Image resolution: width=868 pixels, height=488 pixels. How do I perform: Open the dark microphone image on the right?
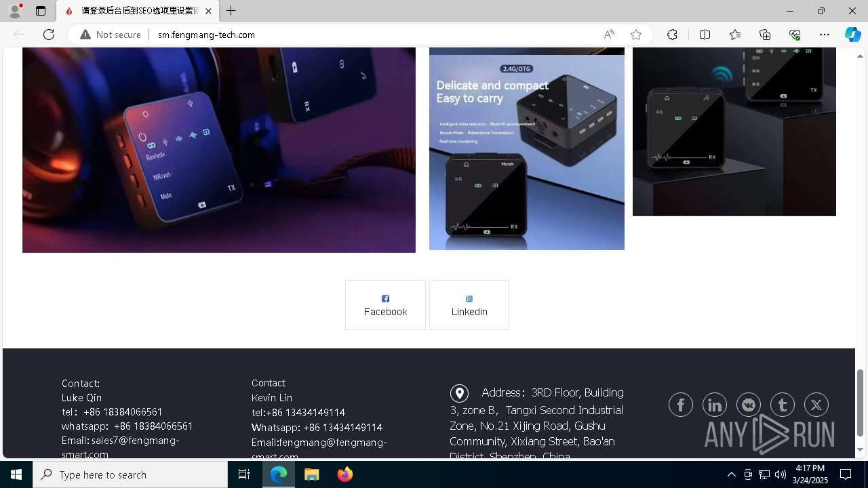[734, 131]
